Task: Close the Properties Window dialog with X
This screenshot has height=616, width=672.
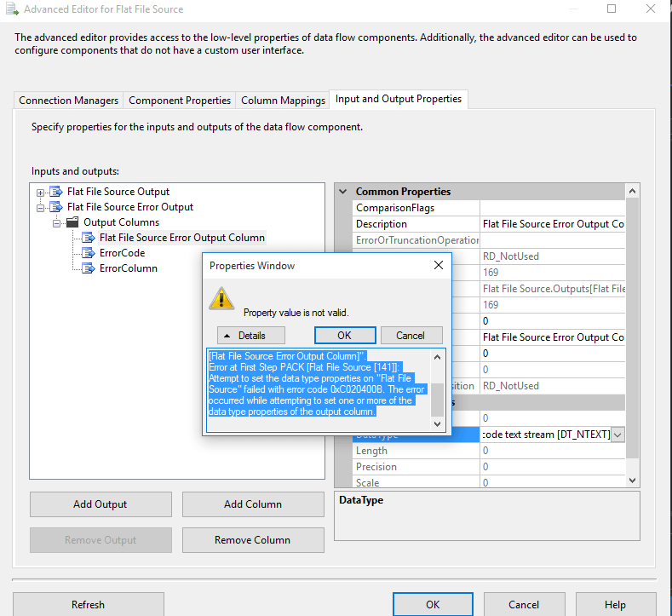Action: [439, 265]
